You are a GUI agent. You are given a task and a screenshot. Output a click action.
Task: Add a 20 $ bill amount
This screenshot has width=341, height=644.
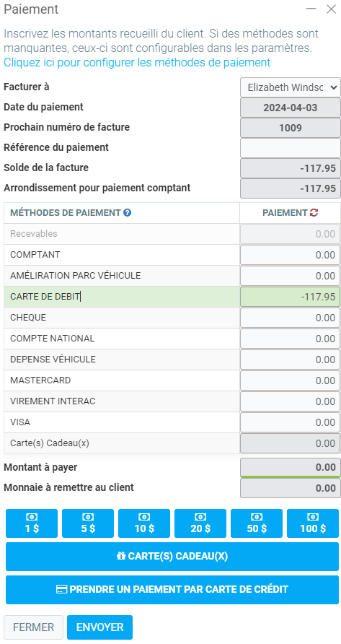pos(200,523)
